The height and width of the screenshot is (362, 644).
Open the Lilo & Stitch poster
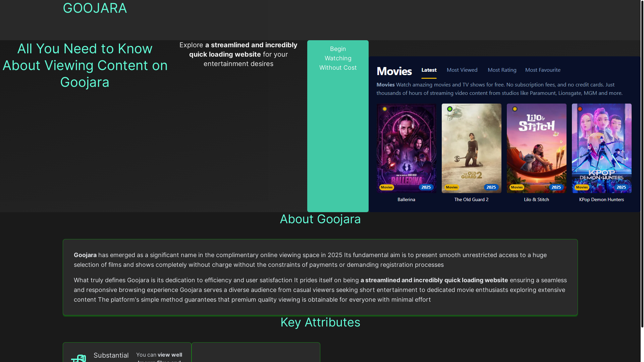(536, 148)
